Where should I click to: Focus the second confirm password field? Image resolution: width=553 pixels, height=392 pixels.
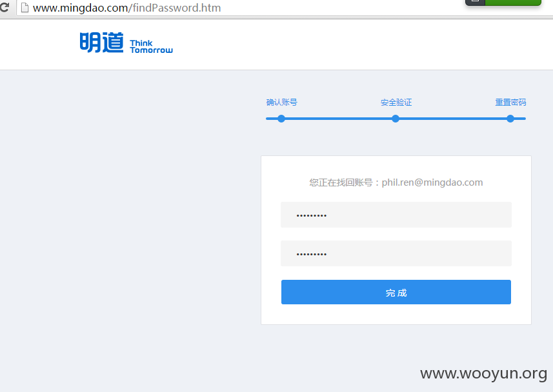(396, 253)
